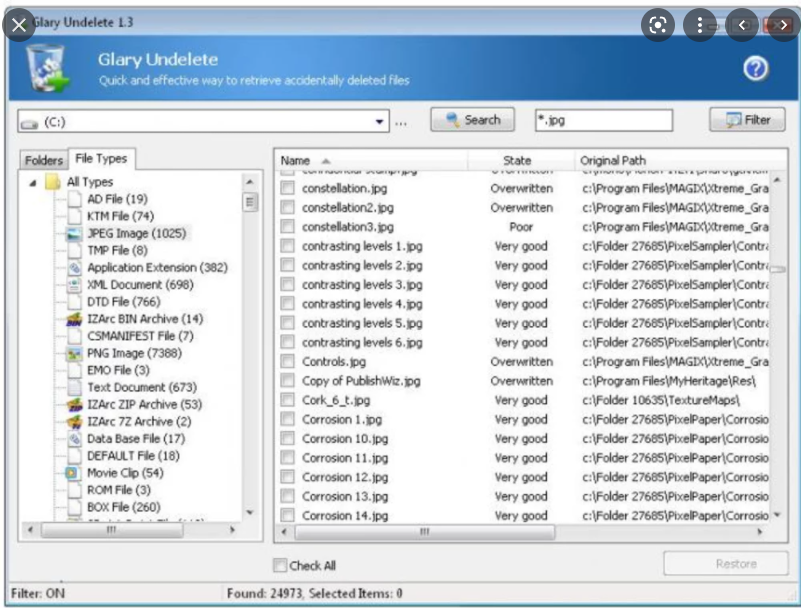Image resolution: width=801 pixels, height=608 pixels.
Task: Select ROM File (3) in the tree
Action: (119, 490)
